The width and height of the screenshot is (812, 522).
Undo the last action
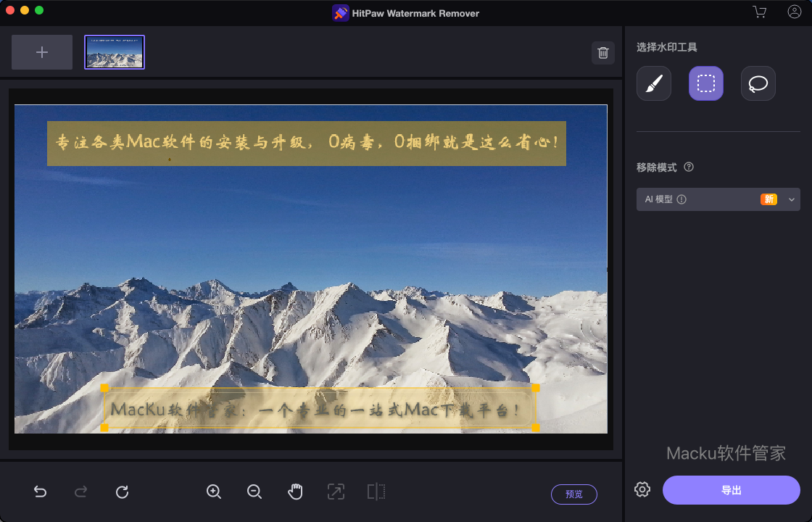coord(40,492)
